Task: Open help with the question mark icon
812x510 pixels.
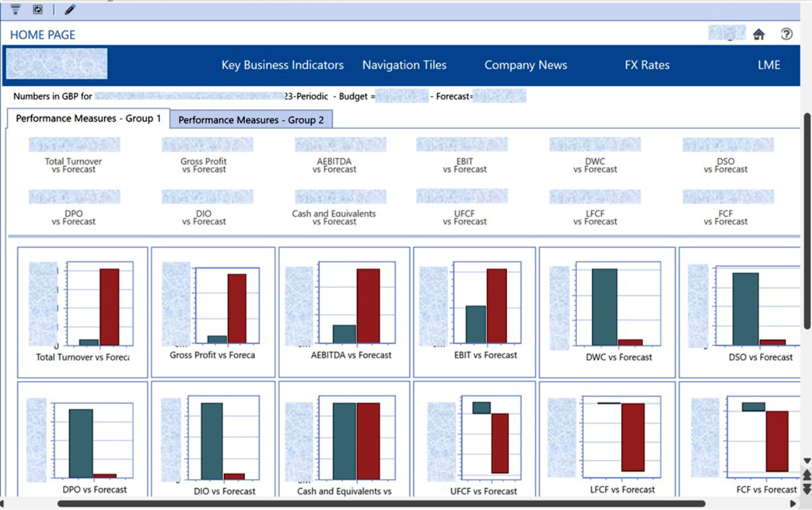Action: coord(787,34)
